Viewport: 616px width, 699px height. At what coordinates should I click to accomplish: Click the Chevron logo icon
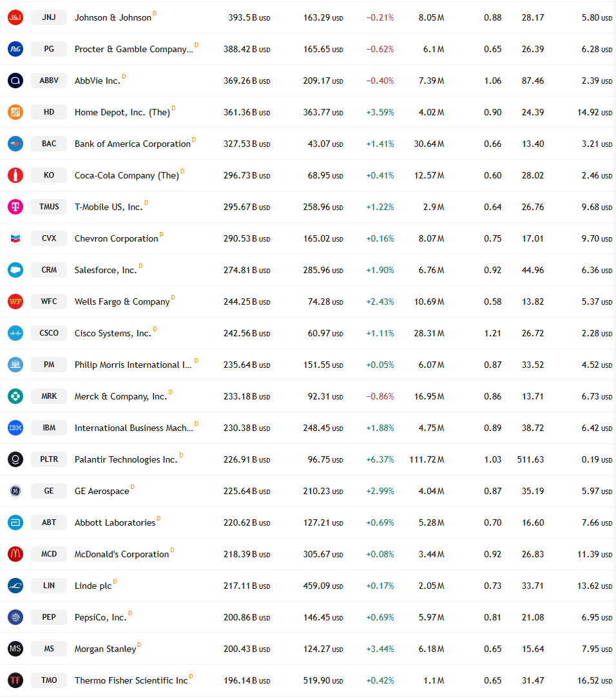(15, 238)
